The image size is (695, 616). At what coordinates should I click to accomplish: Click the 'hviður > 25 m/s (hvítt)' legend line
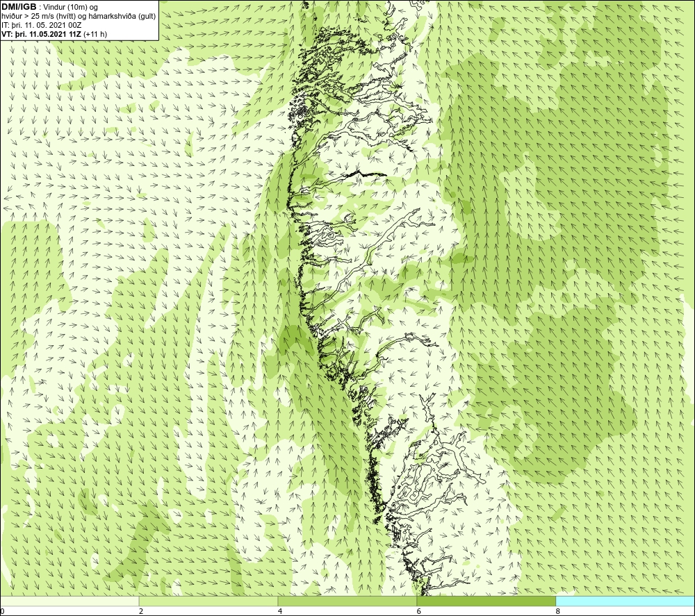pyautogui.click(x=79, y=17)
